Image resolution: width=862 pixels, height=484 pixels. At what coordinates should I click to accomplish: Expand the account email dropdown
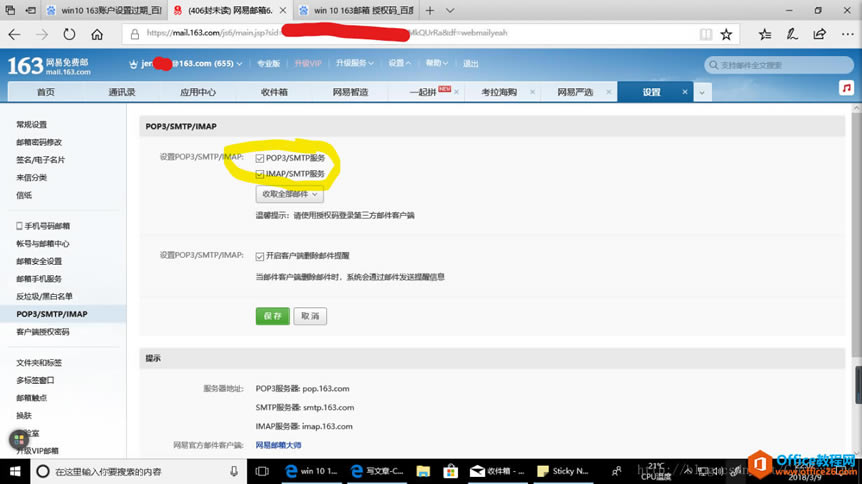(x=240, y=64)
